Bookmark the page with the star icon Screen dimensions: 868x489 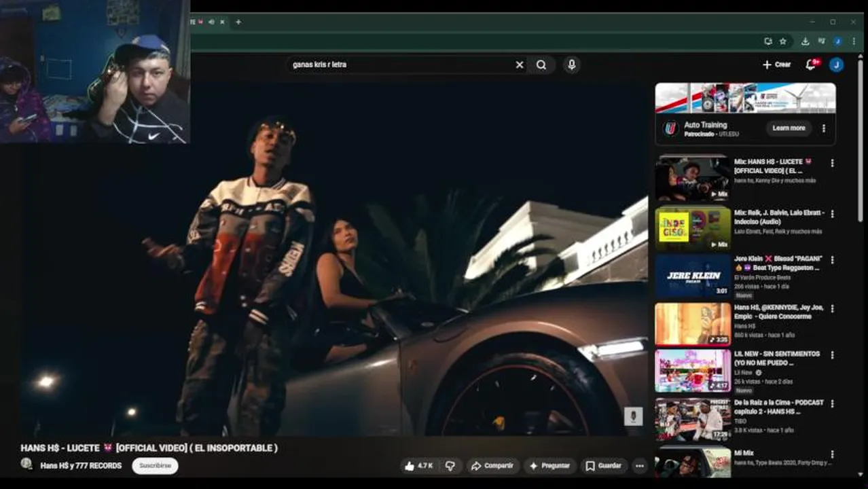pos(783,41)
